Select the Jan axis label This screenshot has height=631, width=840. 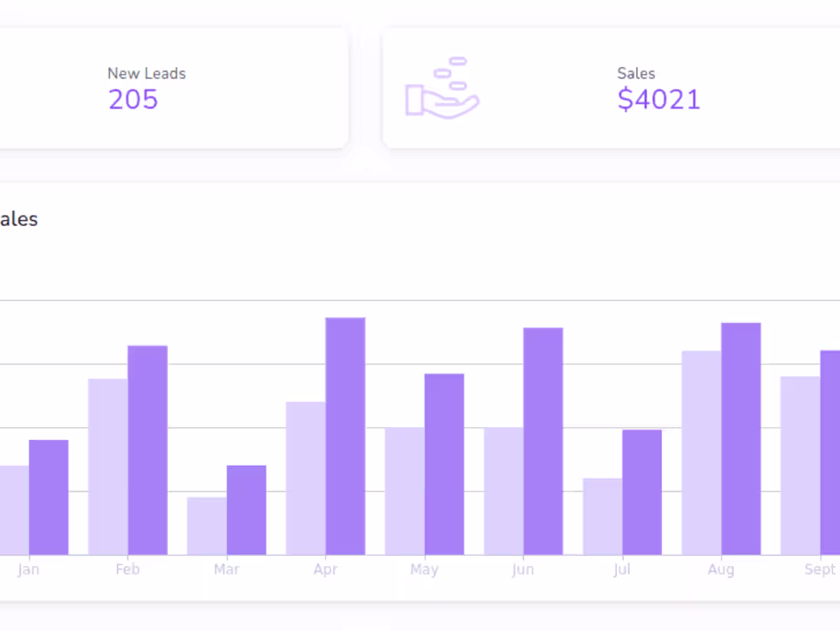click(29, 569)
